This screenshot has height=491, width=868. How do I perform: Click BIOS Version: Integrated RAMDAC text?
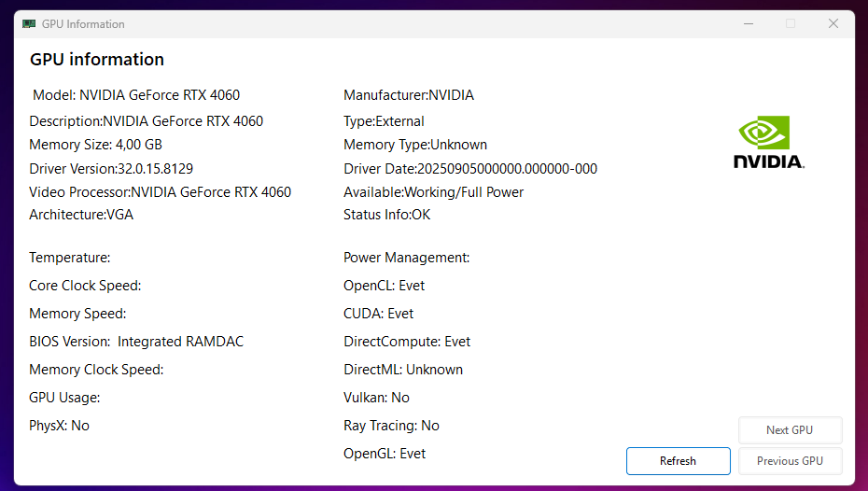tap(136, 342)
